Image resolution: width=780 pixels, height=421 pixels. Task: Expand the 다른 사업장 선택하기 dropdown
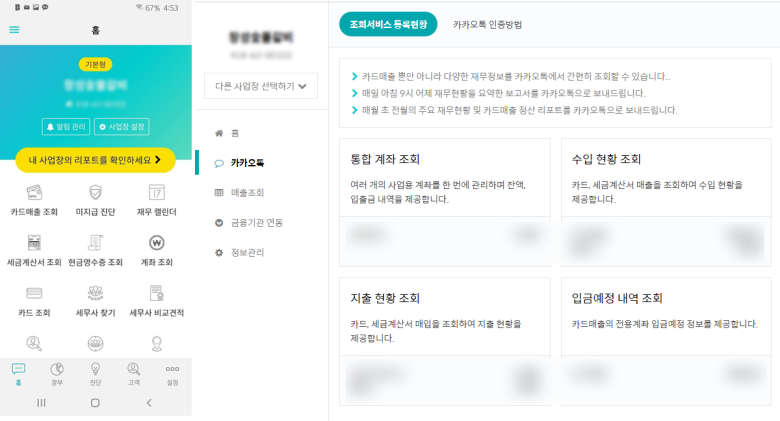tap(261, 86)
